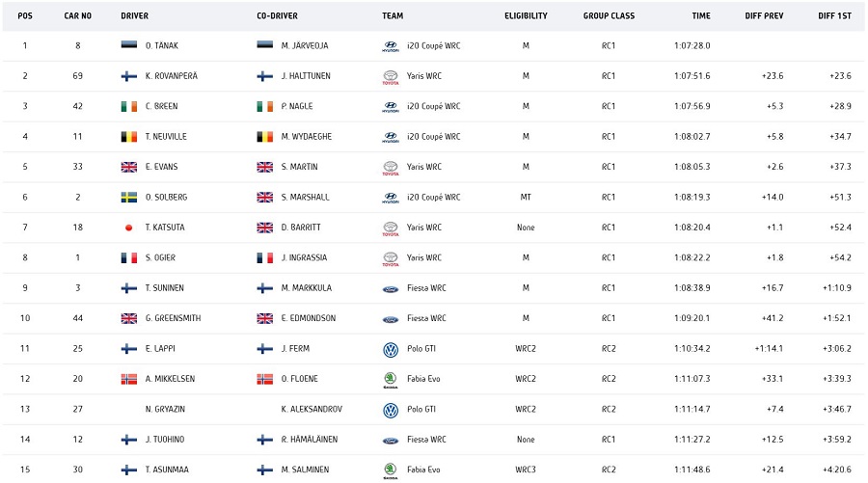The width and height of the screenshot is (868, 483).
Task: Click Volkswagen logo in E. Lappi's row
Action: [x=391, y=349]
